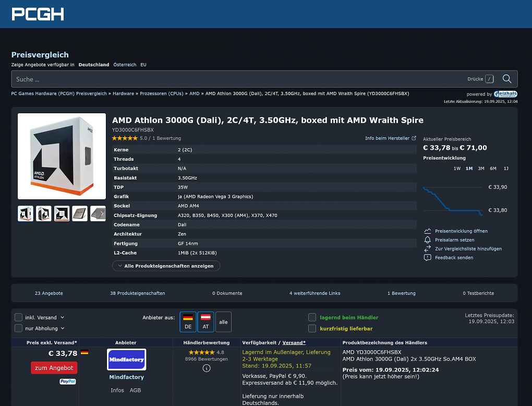
Task: Select the third product thumbnail
Action: tap(62, 213)
